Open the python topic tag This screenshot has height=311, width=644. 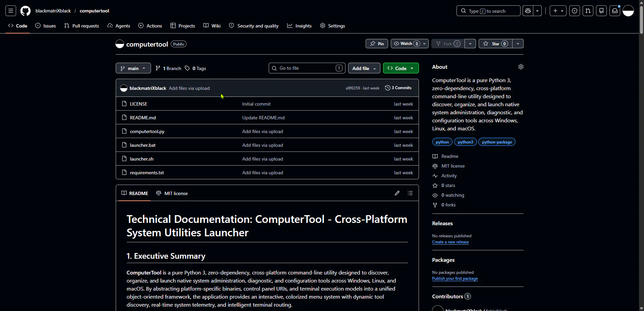[442, 142]
